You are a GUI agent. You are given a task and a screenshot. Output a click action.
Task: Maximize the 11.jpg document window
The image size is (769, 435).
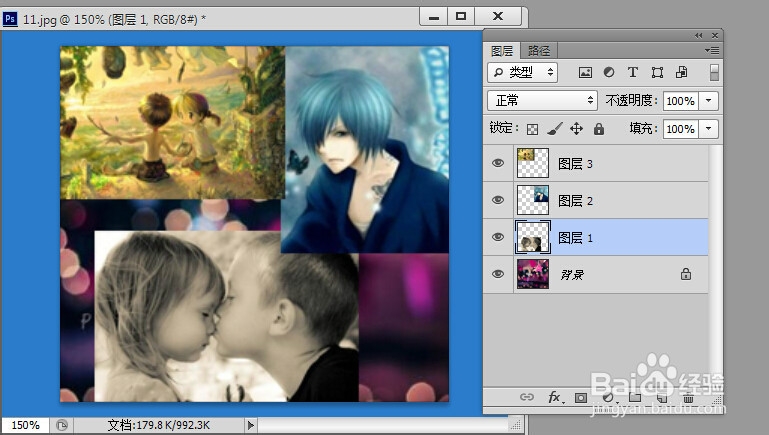[x=461, y=17]
